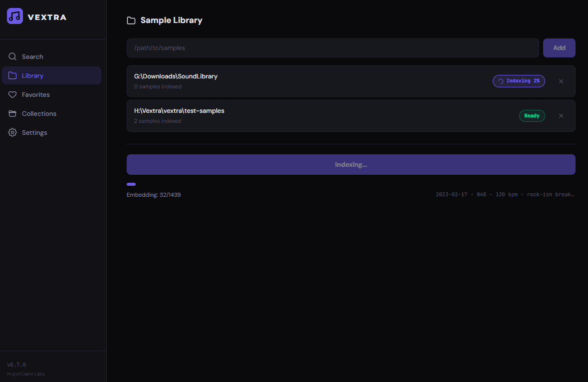
Task: Click the embedding progress bar
Action: pos(131,184)
